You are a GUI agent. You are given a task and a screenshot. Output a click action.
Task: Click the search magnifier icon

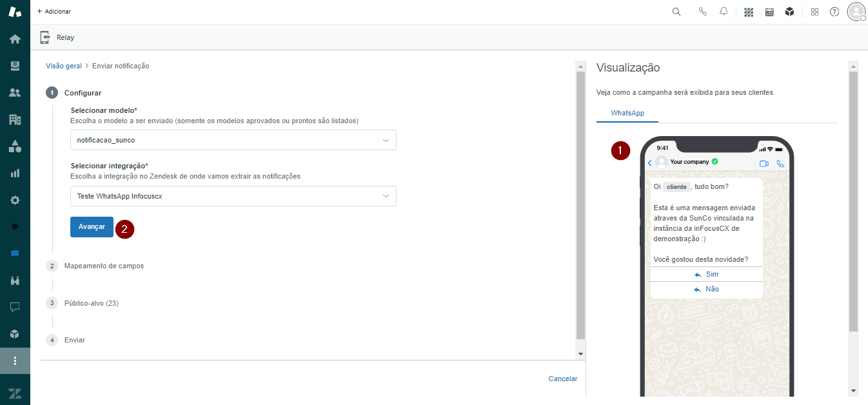tap(676, 12)
